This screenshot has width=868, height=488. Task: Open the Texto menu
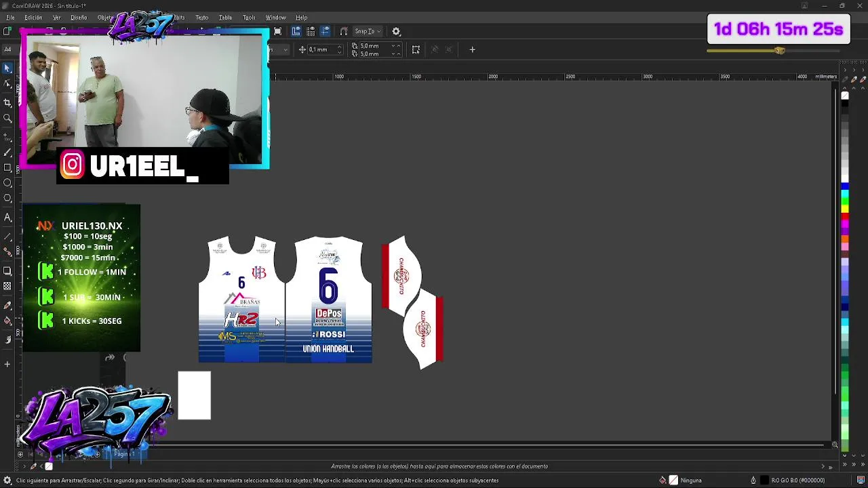202,18
